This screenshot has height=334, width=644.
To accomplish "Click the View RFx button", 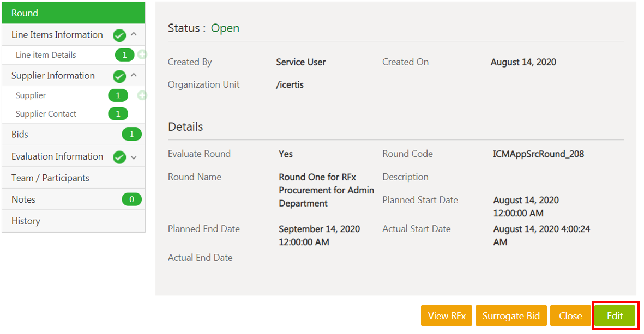I will pyautogui.click(x=447, y=315).
